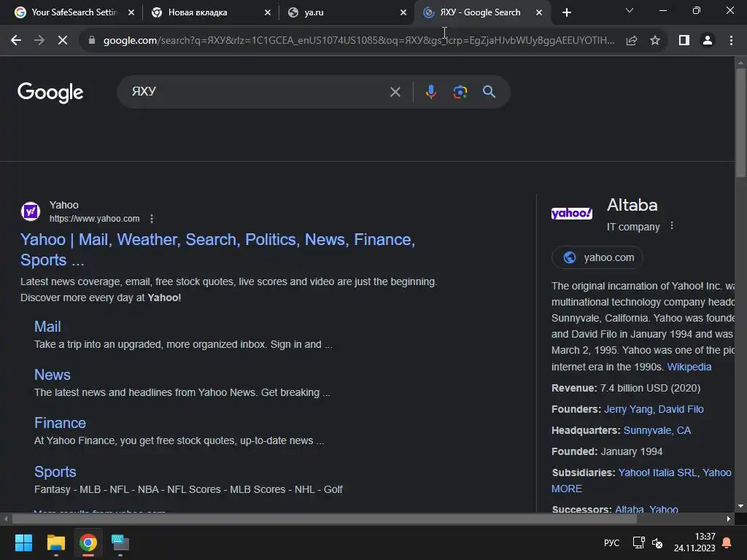Open the Sunnyvale, CA headquarters link
The height and width of the screenshot is (560, 747).
(x=657, y=430)
